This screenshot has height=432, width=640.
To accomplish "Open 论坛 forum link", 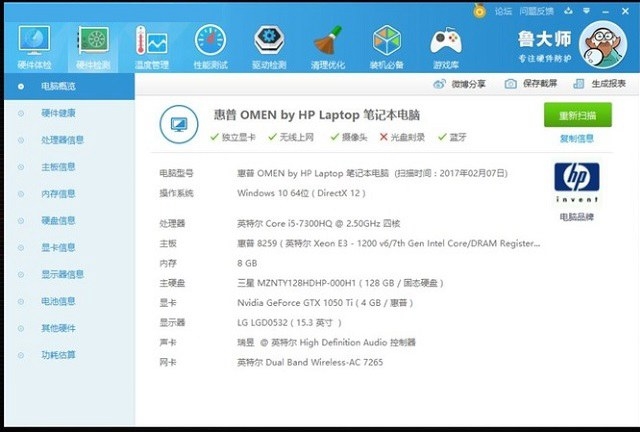I will [x=503, y=11].
